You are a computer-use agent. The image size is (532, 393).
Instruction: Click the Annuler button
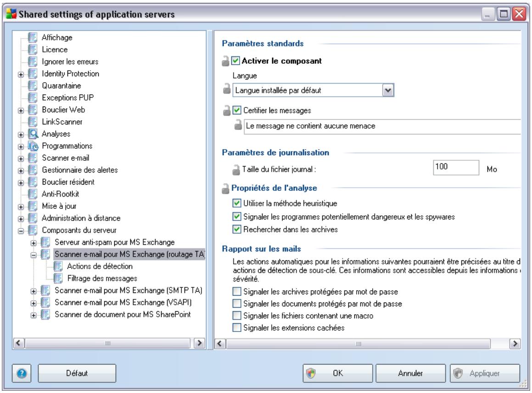[410, 373]
